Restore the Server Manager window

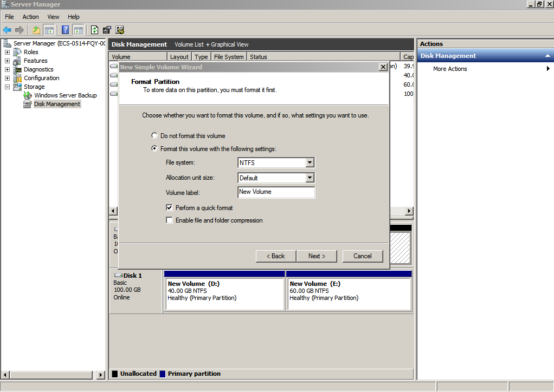(539, 4)
